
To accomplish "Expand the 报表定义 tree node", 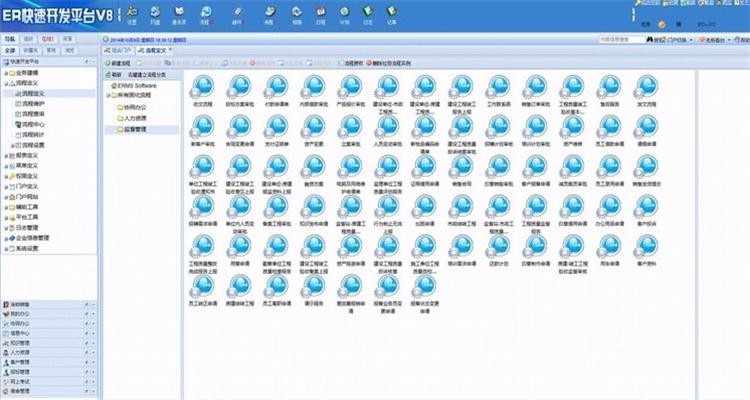I will (x=6, y=156).
